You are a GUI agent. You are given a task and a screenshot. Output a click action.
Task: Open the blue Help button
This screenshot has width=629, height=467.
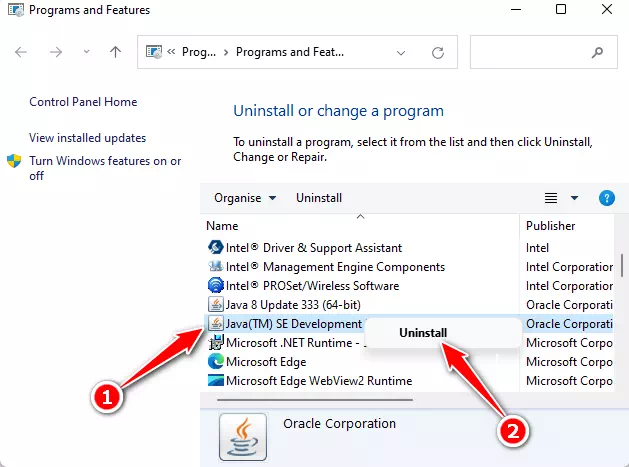click(607, 198)
